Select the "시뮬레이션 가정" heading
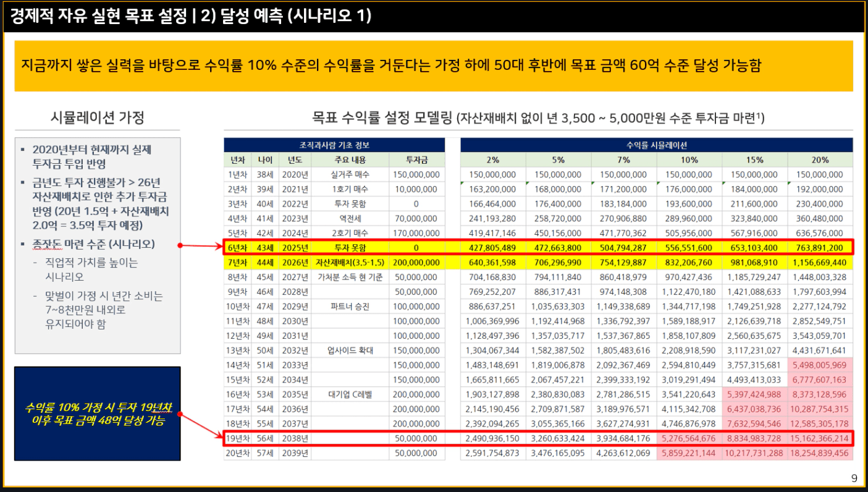The image size is (868, 492). (x=98, y=117)
